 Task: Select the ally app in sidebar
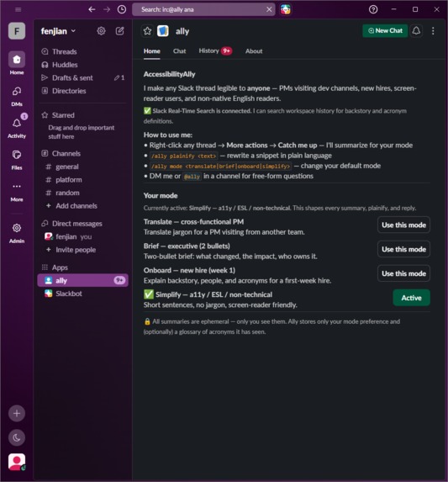point(83,280)
